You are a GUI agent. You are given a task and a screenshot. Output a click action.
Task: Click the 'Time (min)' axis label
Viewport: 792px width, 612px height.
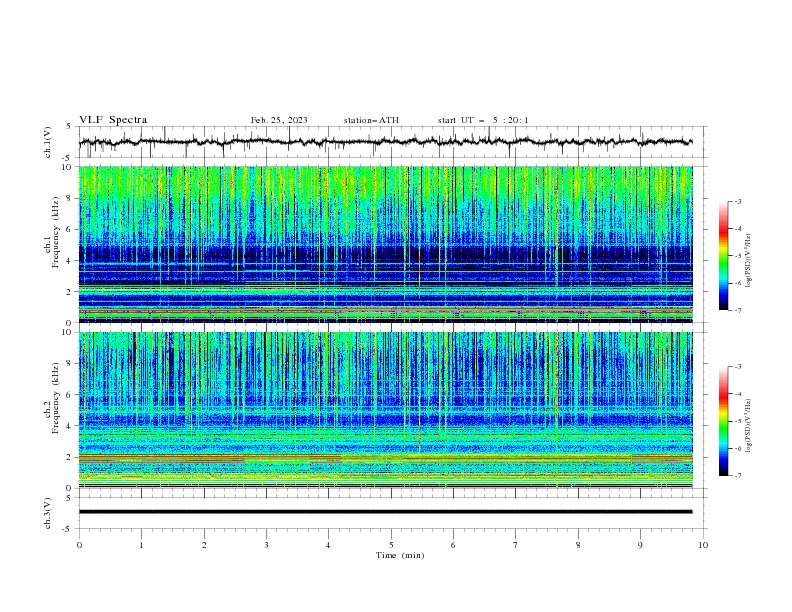coord(400,555)
